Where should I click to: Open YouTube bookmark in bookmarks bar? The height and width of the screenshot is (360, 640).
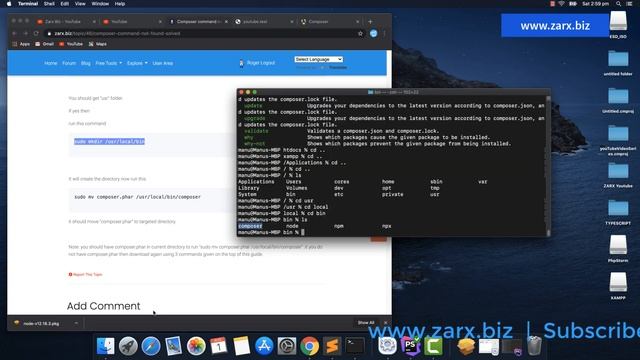(71, 44)
